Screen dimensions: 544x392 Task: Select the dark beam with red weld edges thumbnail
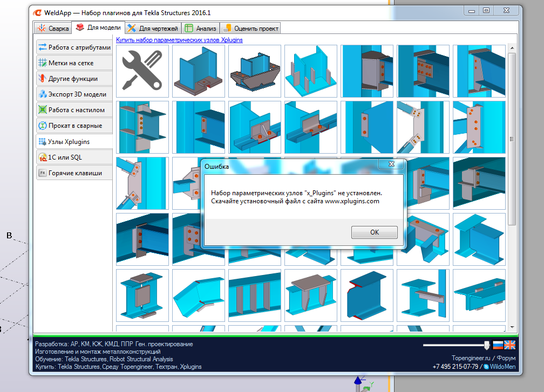[x=367, y=295]
